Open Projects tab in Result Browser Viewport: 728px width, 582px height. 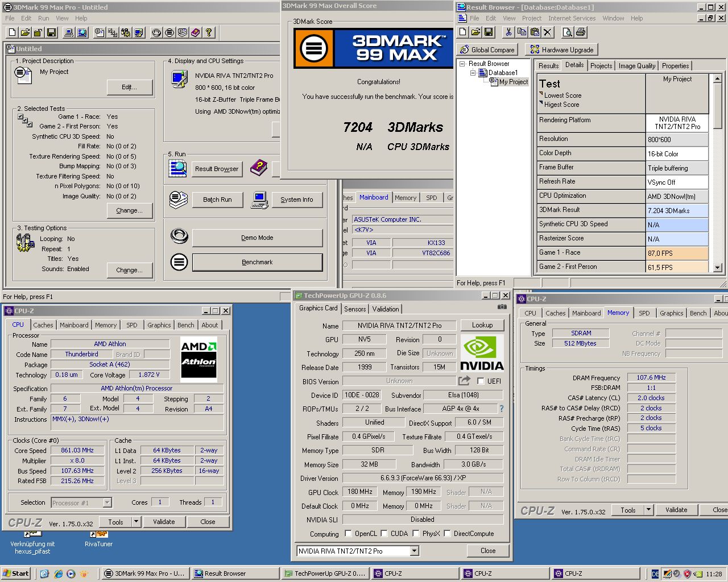pyautogui.click(x=601, y=66)
